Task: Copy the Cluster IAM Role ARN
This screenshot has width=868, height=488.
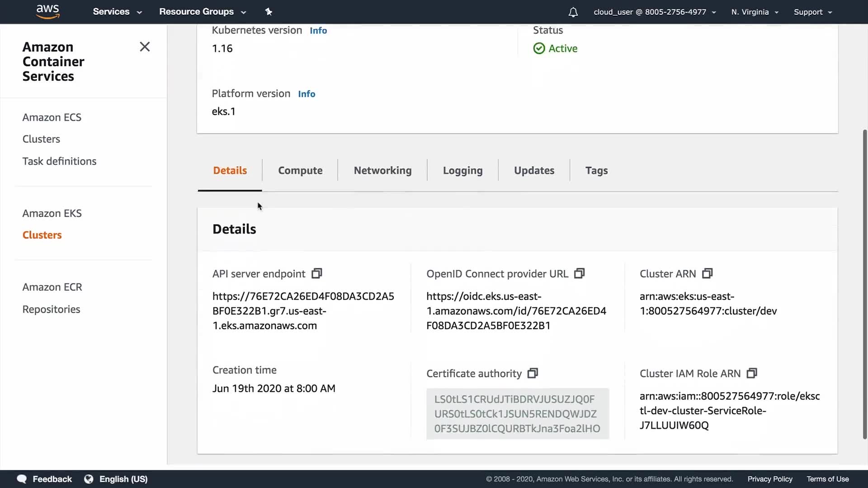Action: (751, 373)
